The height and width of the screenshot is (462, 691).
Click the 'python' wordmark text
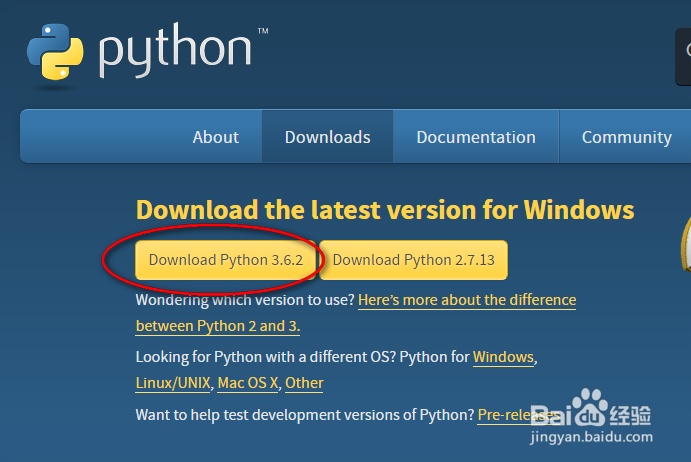point(175,51)
